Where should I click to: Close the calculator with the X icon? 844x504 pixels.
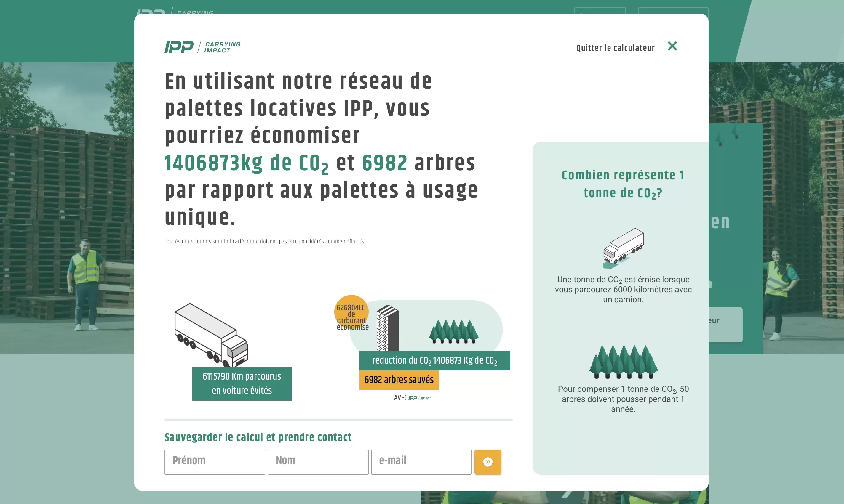click(672, 46)
